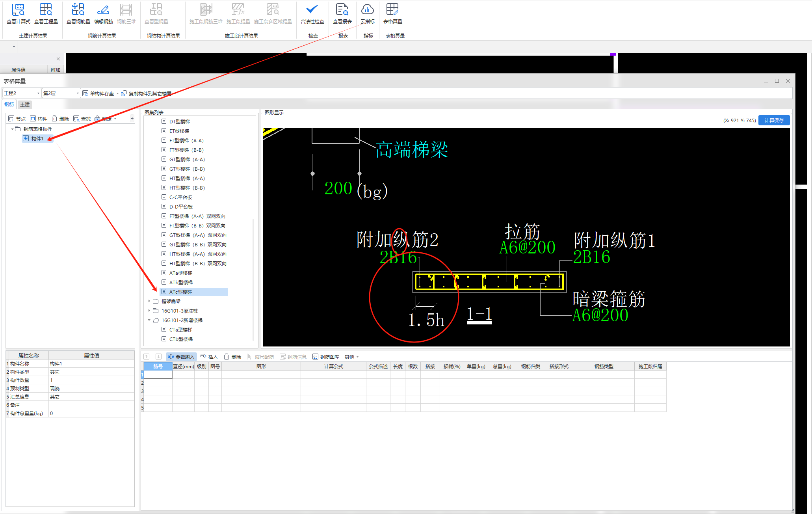
Task: Expand 框架扁梁 folder
Action: pos(149,301)
